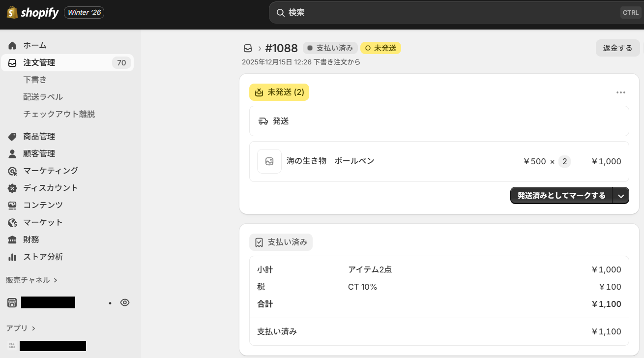Expand the 販売チャネル section
Screen dimensions: 644x358
click(32, 280)
